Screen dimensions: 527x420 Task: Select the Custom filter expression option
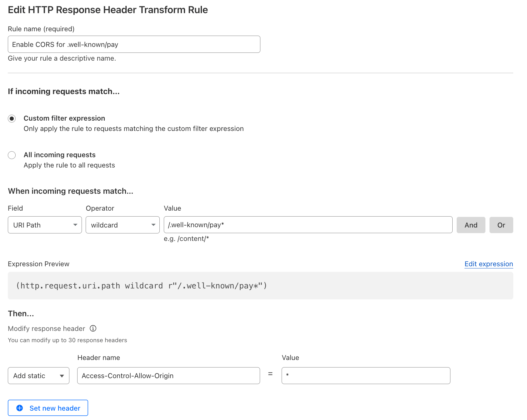point(12,118)
